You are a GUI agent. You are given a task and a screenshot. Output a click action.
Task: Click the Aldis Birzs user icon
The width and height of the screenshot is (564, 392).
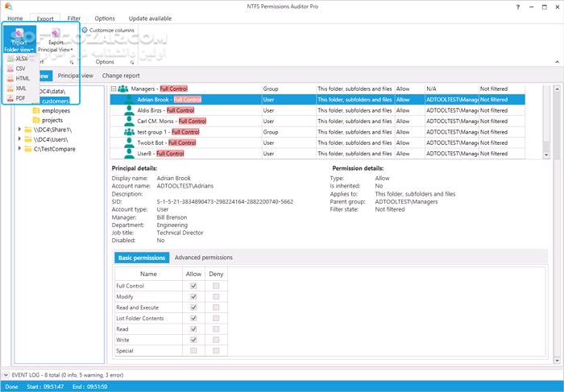[x=129, y=110]
